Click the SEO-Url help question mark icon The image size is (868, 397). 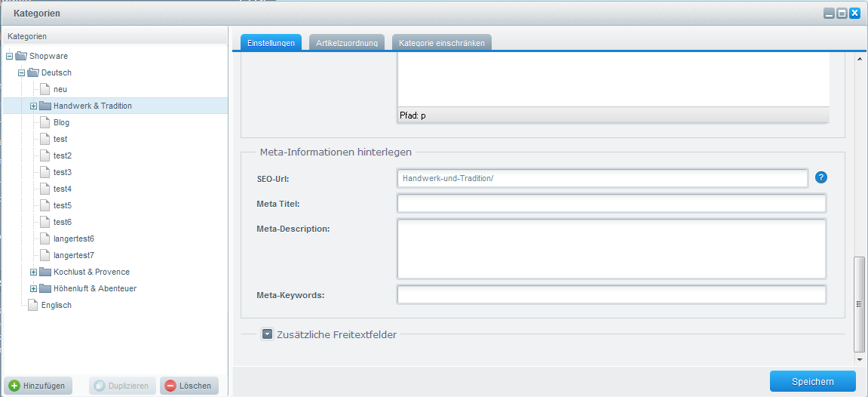click(821, 177)
